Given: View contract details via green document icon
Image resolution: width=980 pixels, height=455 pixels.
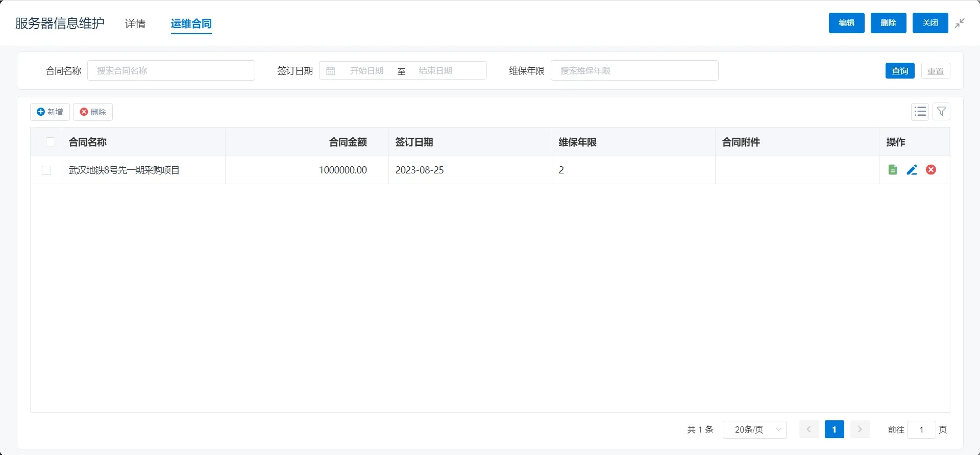Looking at the screenshot, I should [892, 170].
